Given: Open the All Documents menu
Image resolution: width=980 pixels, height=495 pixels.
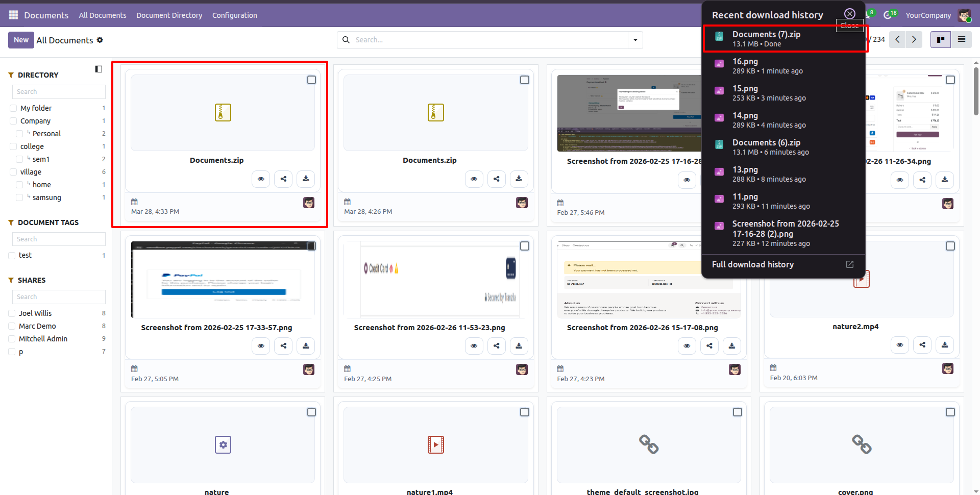Looking at the screenshot, I should [103, 15].
